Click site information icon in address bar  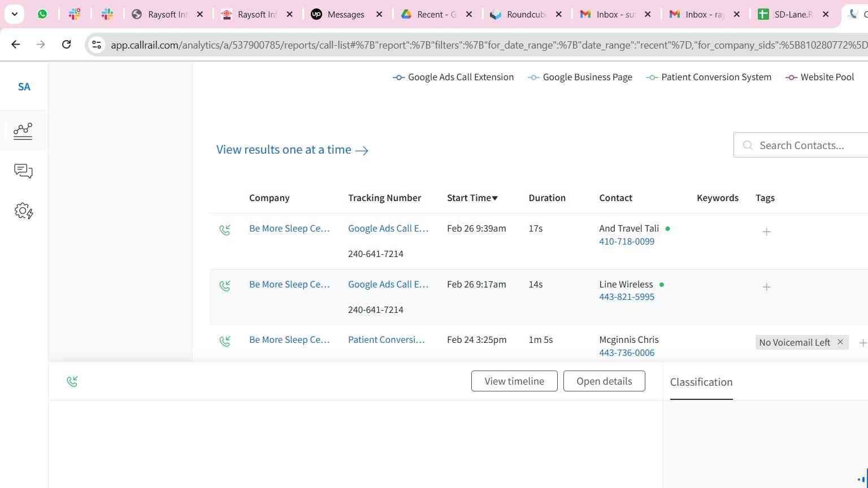click(97, 45)
